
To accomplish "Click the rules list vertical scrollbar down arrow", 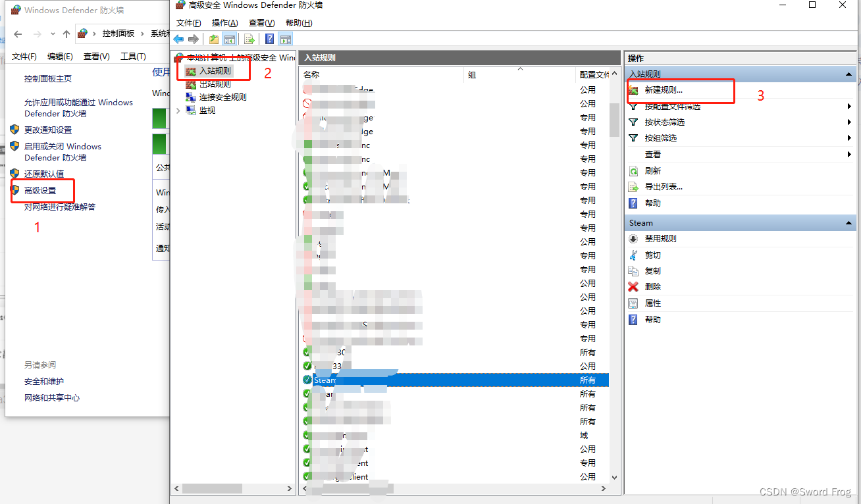I will click(x=615, y=477).
